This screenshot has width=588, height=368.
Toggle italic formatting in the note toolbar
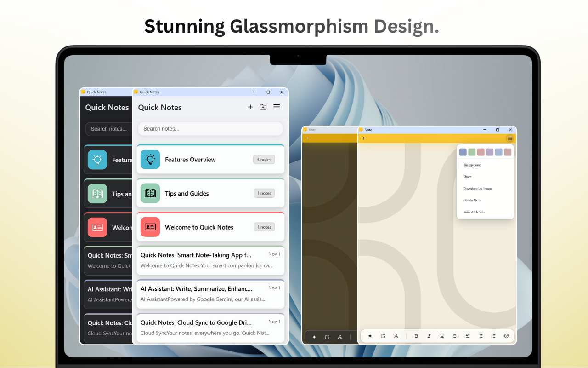click(429, 336)
